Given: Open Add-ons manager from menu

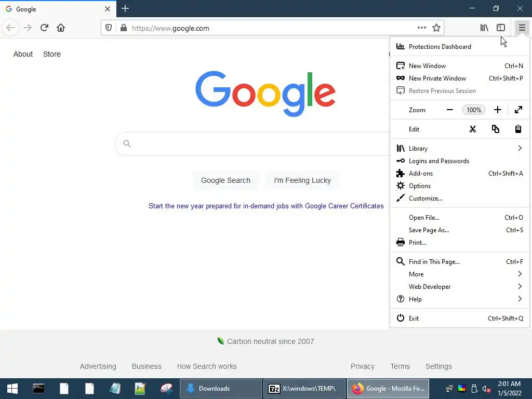Looking at the screenshot, I should 460,174.
